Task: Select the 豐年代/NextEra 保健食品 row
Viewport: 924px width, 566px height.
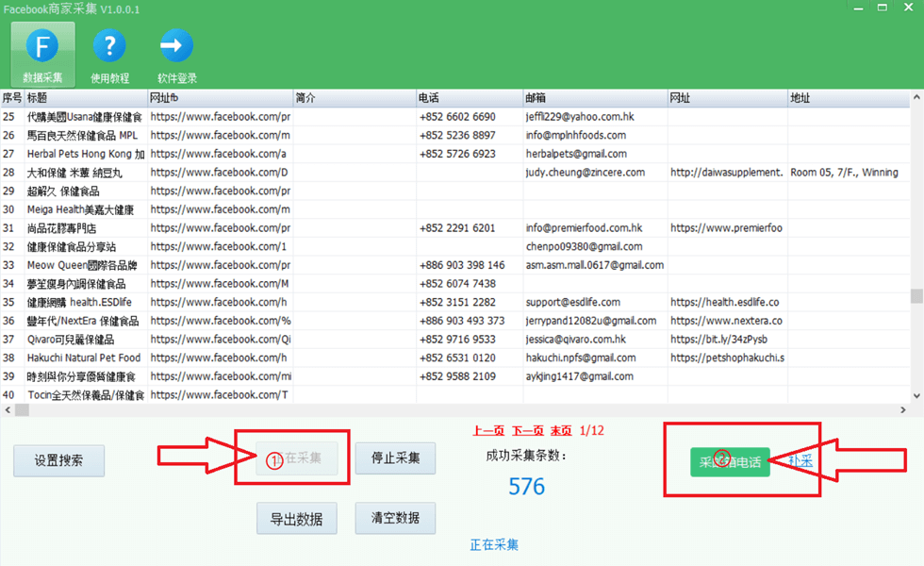Action: click(454, 321)
